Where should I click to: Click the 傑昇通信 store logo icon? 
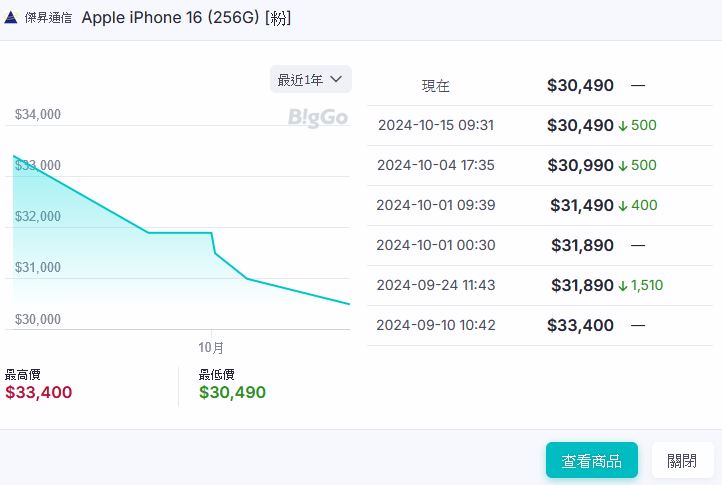11,18
